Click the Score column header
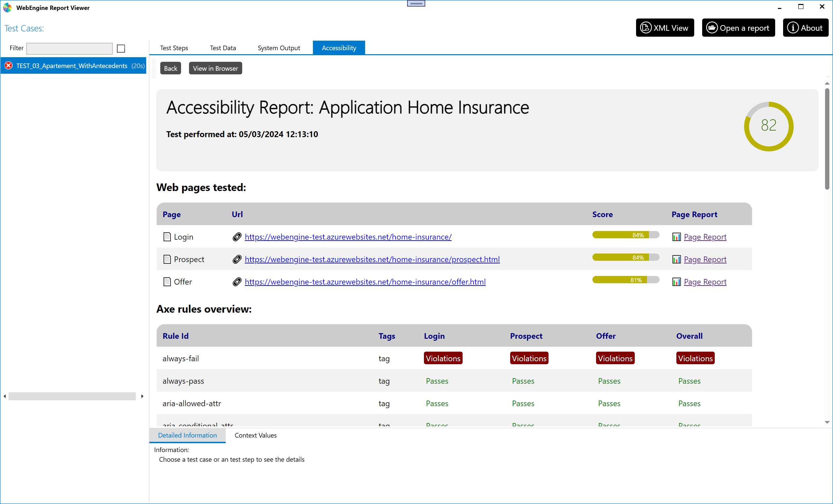The height and width of the screenshot is (504, 833). pyautogui.click(x=602, y=214)
